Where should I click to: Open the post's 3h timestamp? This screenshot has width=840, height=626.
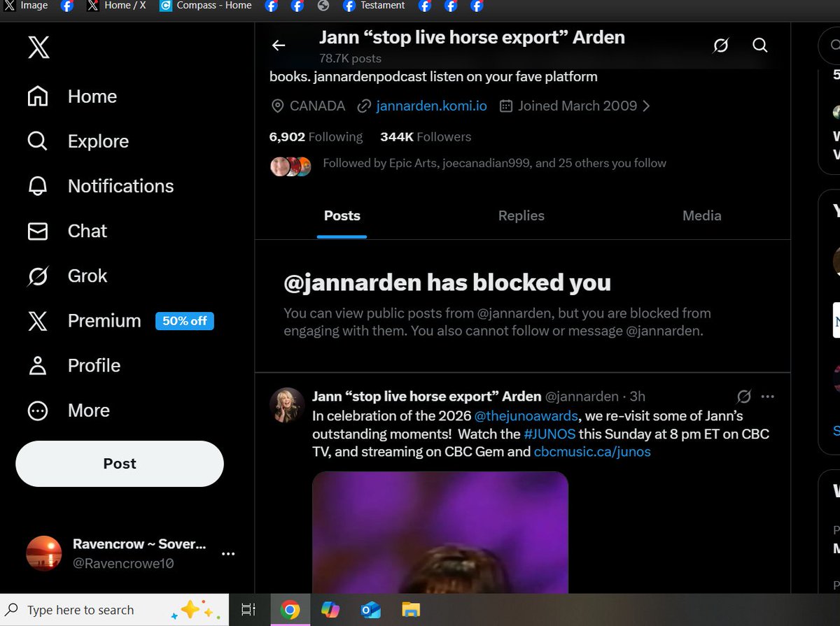638,397
